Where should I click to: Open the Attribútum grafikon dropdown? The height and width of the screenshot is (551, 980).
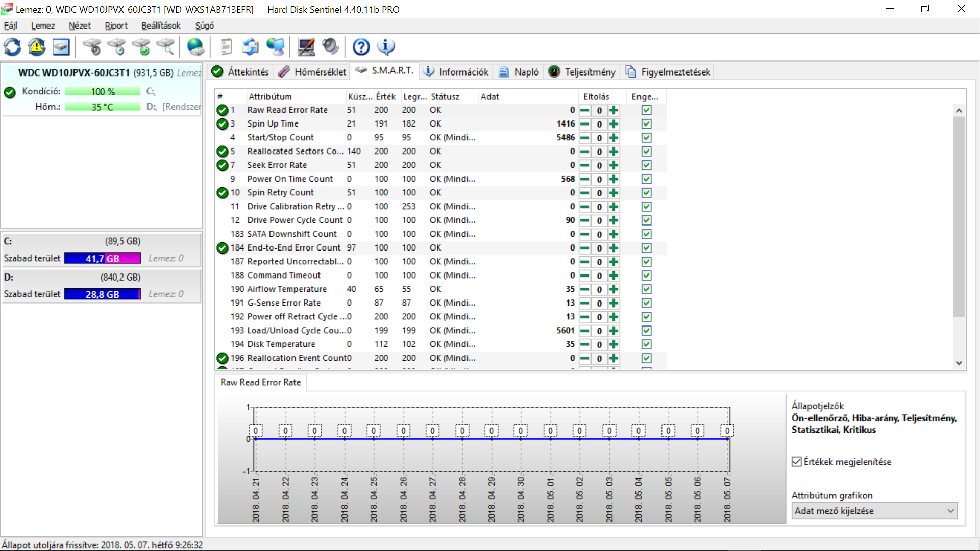pos(874,511)
